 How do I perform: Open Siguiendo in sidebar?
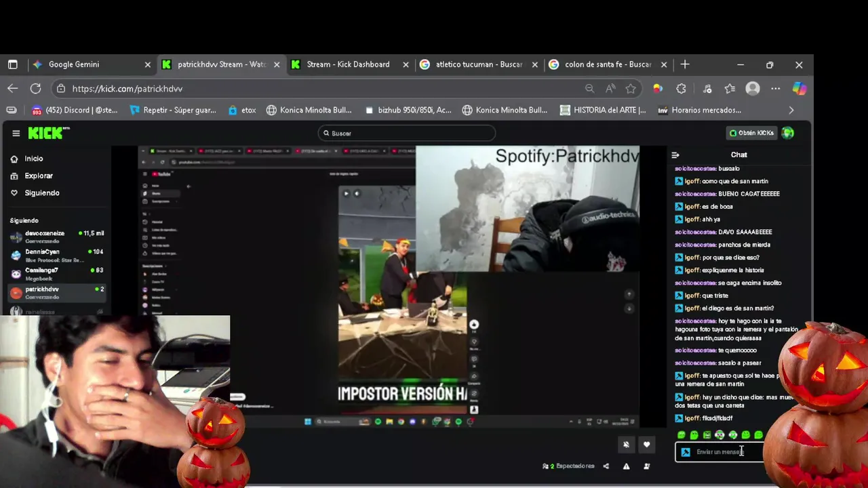click(x=41, y=192)
